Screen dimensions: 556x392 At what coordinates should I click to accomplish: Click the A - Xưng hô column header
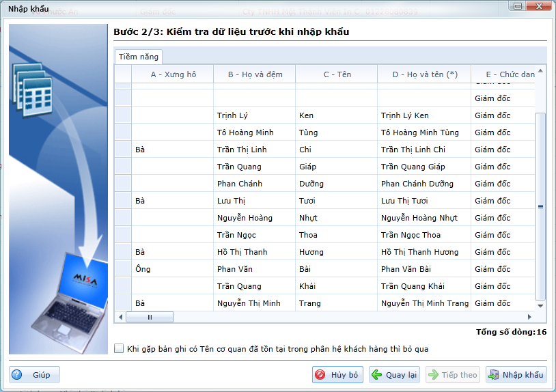click(173, 74)
